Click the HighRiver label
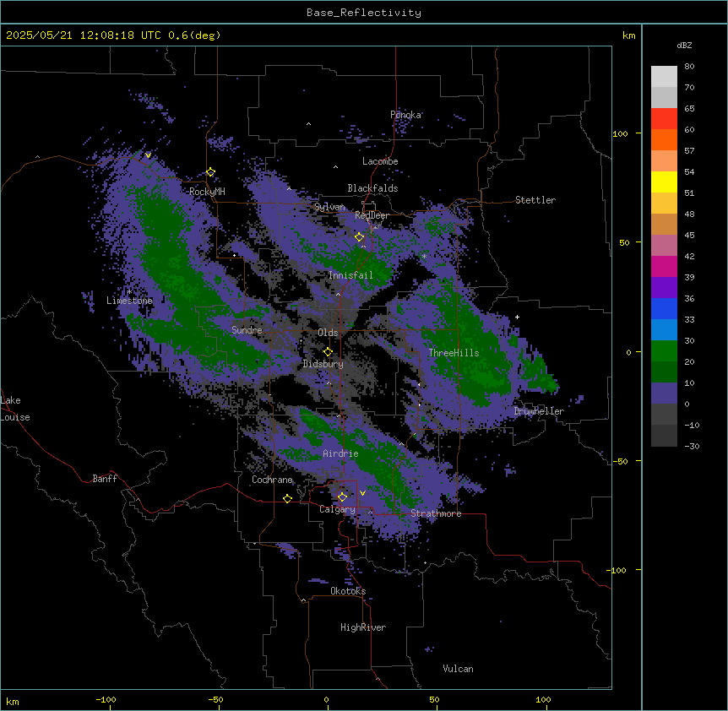The image size is (728, 711). (363, 627)
